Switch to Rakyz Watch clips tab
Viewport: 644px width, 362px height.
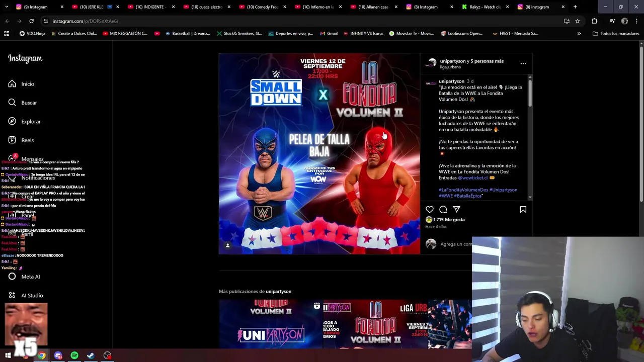click(485, 7)
